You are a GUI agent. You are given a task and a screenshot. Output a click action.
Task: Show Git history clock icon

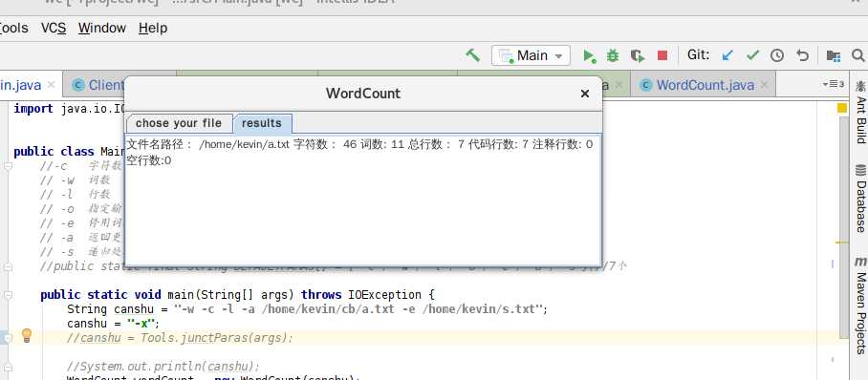(x=777, y=55)
